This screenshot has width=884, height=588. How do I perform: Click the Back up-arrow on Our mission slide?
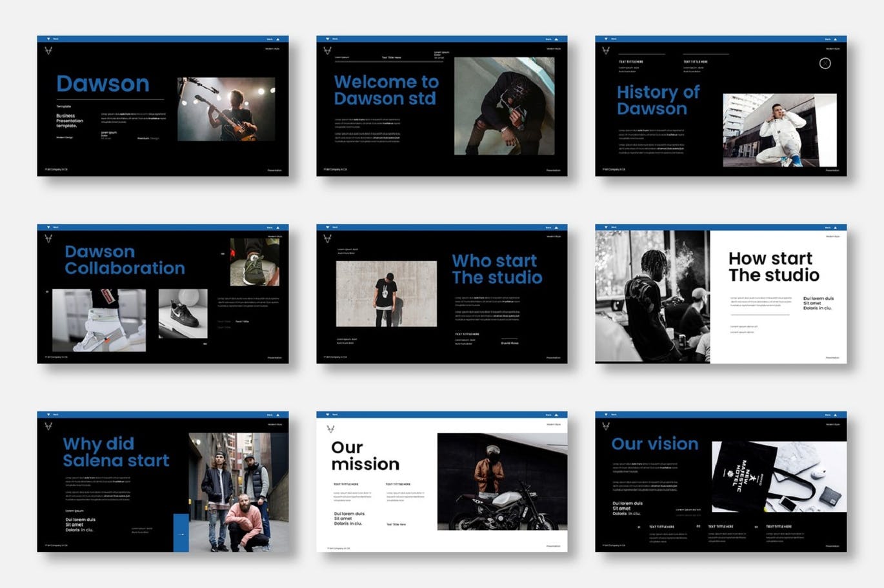[x=557, y=415]
